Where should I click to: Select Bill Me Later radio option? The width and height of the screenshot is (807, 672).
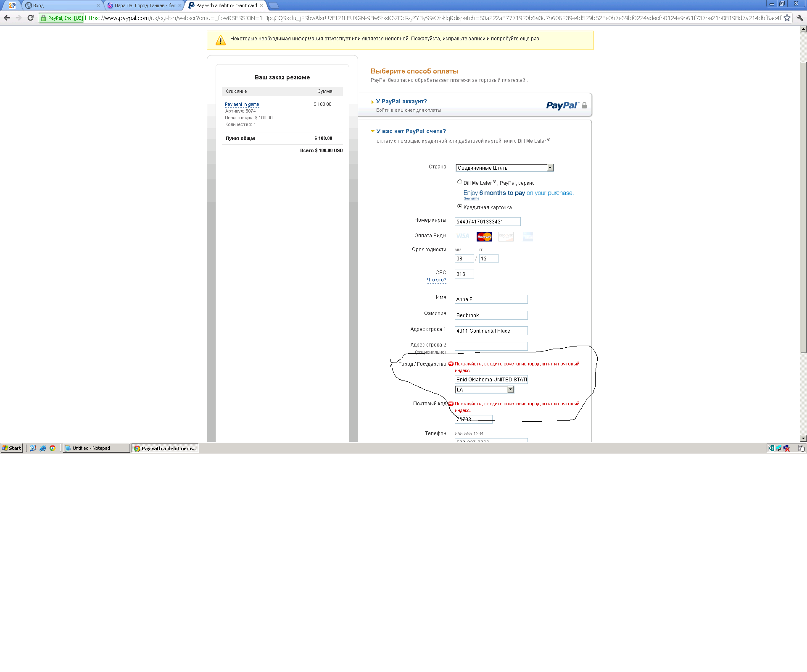point(459,182)
